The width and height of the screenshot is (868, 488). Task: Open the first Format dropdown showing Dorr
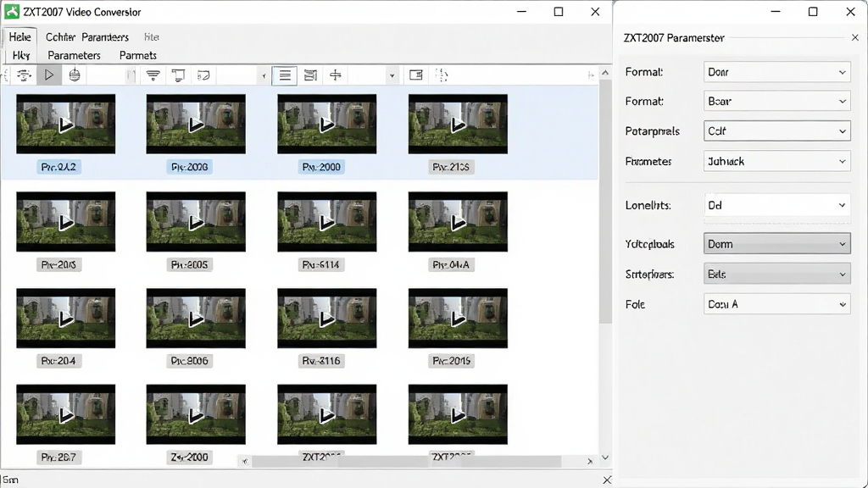[x=776, y=72]
